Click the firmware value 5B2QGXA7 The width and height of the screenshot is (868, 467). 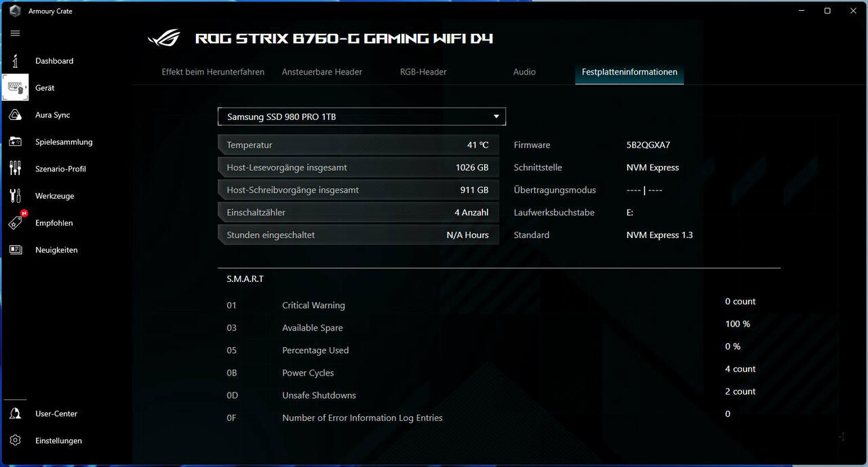tap(648, 145)
